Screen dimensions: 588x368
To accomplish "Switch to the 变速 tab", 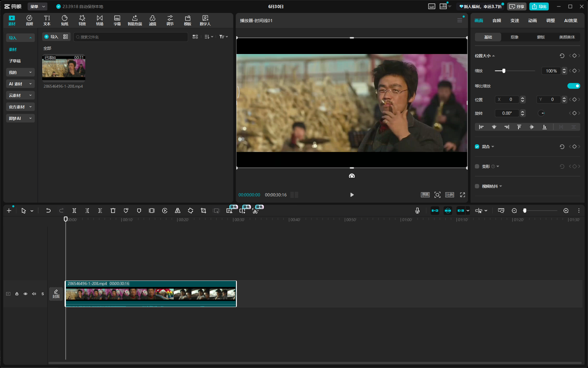I will 514,20.
